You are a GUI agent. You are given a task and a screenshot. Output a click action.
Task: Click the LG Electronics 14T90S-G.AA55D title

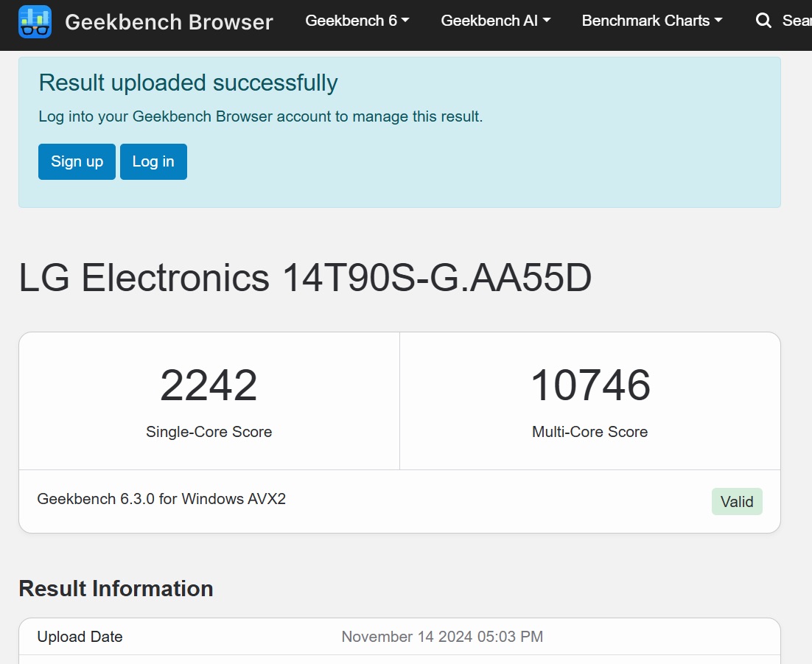click(x=305, y=279)
